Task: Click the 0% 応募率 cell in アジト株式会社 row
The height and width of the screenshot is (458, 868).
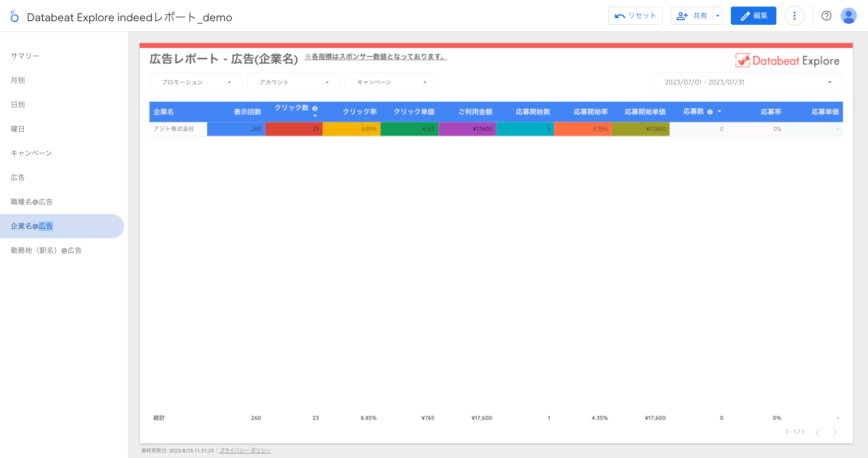Action: tap(756, 129)
